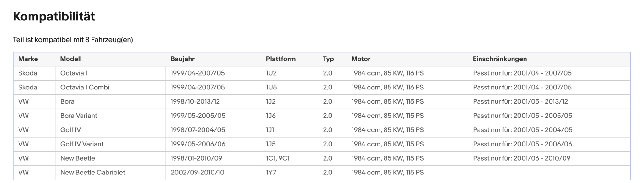This screenshot has width=644, height=183.
Task: Select platform code 1J6
Action: click(271, 116)
